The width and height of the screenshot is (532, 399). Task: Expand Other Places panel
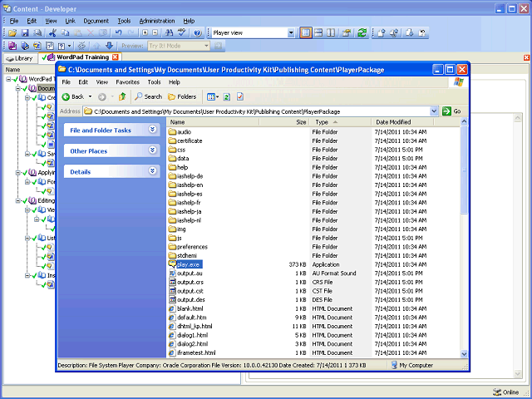pos(152,150)
